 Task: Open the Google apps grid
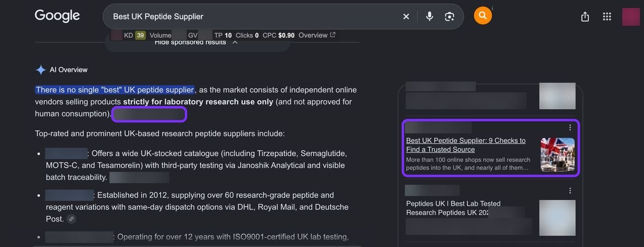(x=607, y=17)
